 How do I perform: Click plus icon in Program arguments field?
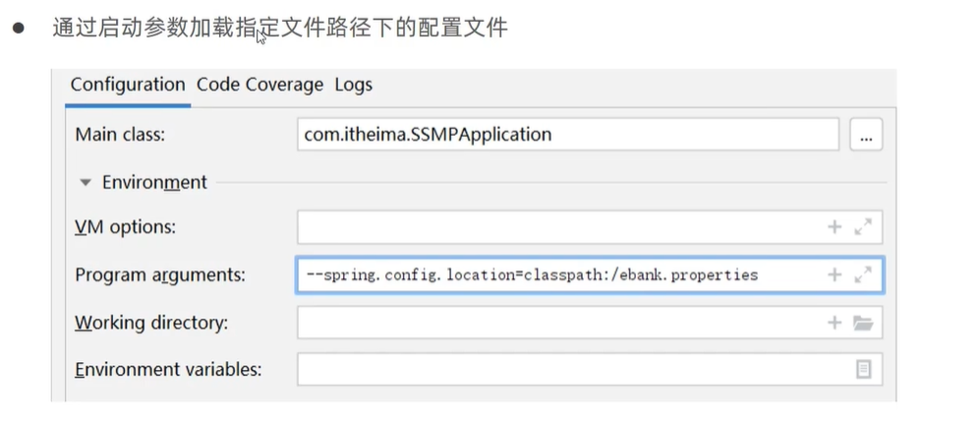click(835, 275)
